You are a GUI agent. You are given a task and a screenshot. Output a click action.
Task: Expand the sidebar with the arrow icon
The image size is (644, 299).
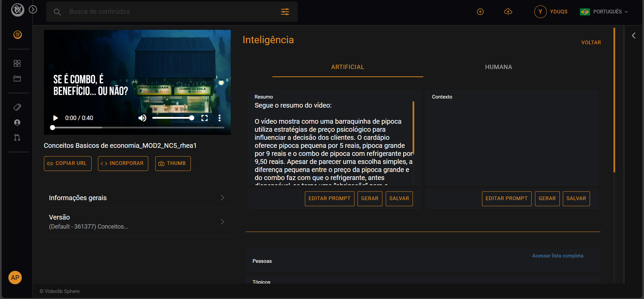(33, 9)
